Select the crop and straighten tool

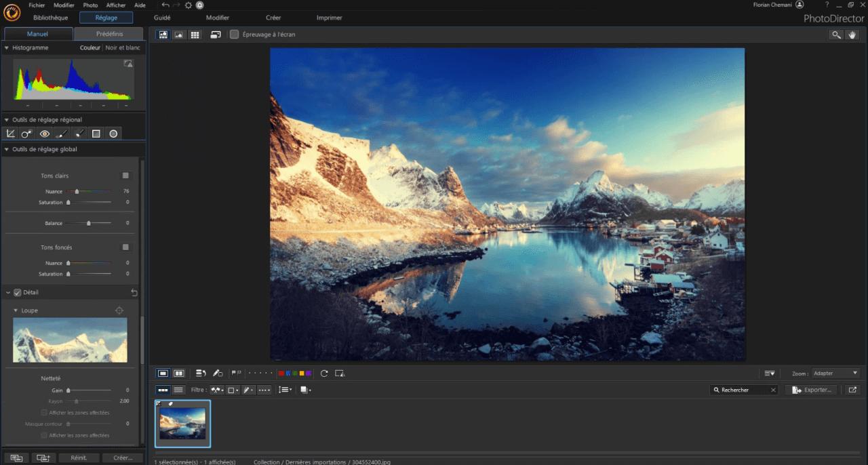(x=10, y=134)
